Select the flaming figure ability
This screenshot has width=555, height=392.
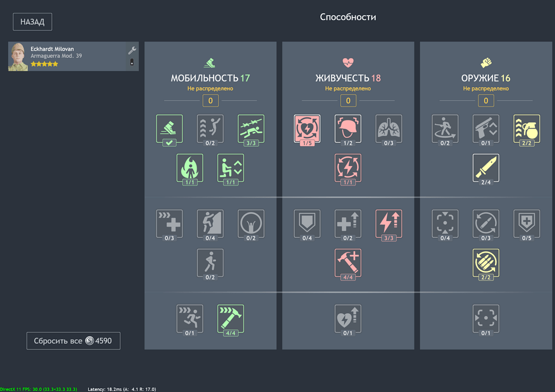point(190,167)
